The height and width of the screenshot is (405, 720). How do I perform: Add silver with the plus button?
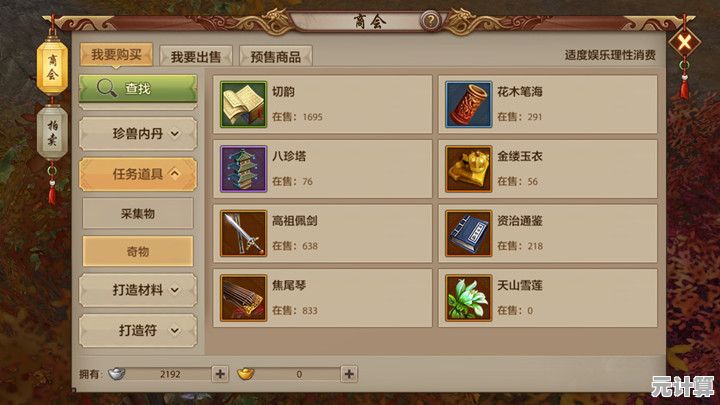220,374
